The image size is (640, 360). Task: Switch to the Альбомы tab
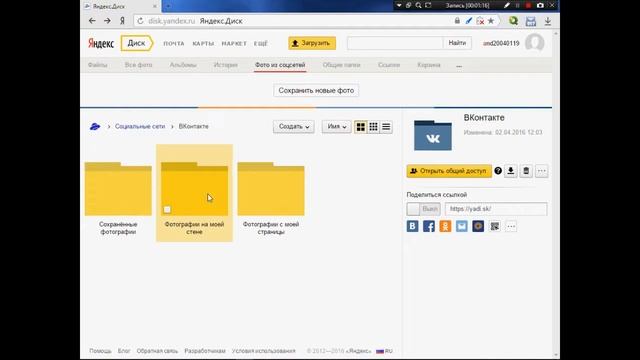click(183, 65)
